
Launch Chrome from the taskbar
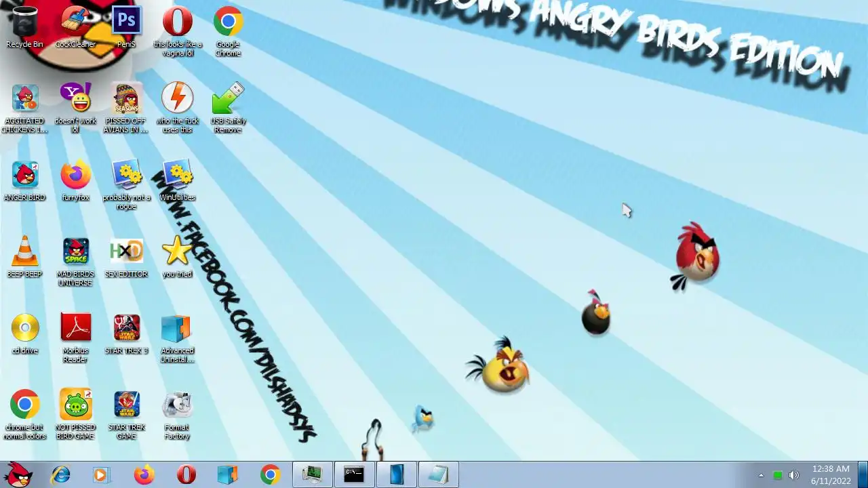click(270, 474)
